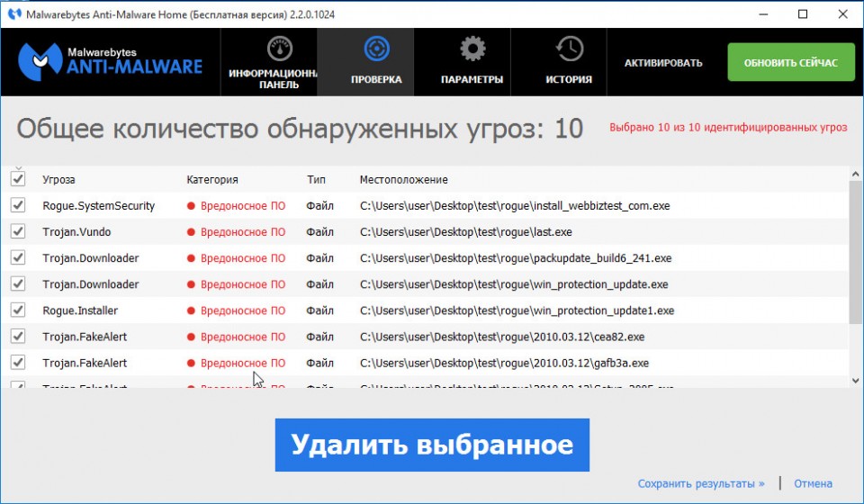Click red dot in Rogue.Installer row
The image size is (864, 504).
pyautogui.click(x=191, y=310)
